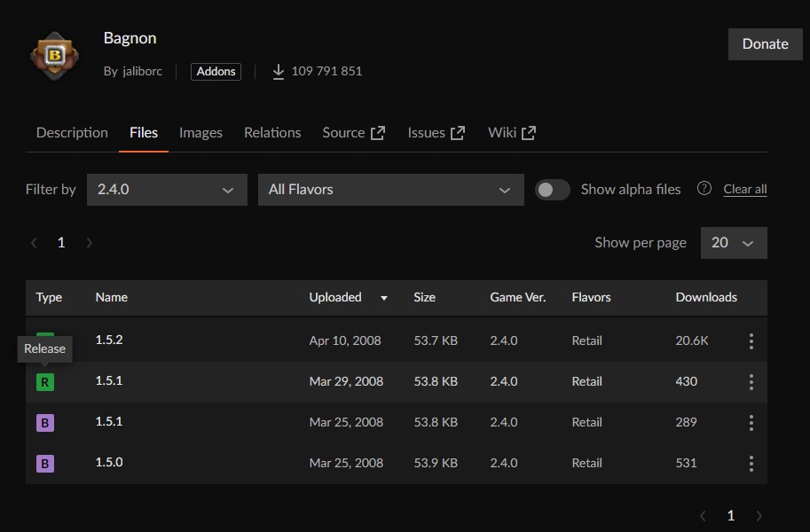810x532 pixels.
Task: Sort by the Downloads column header
Action: tap(706, 298)
